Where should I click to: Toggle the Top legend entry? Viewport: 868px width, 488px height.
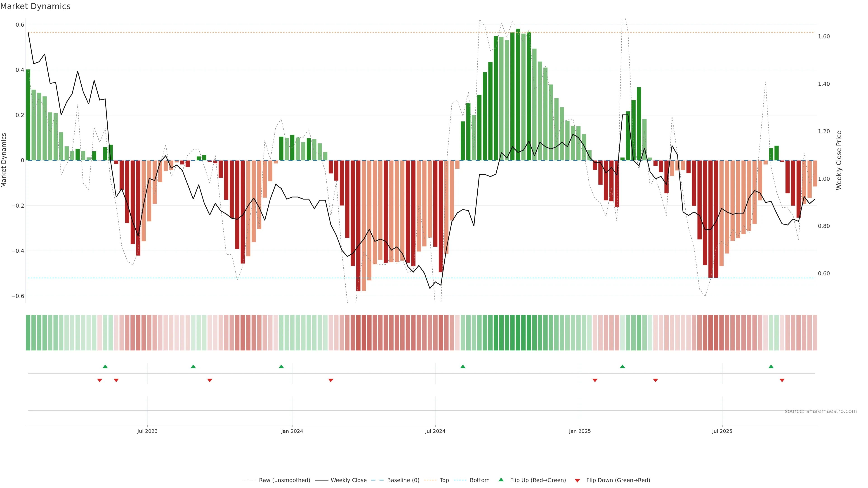[x=444, y=480]
